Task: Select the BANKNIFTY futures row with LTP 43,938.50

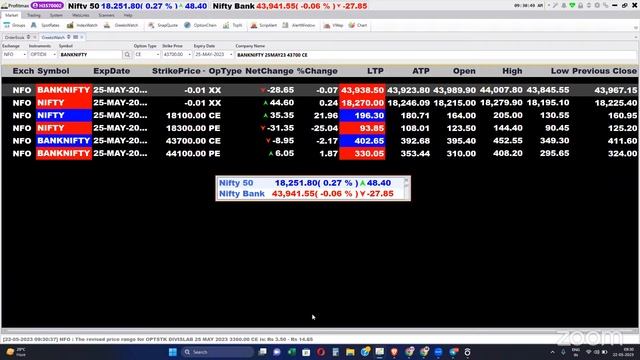Action: click(x=320, y=90)
